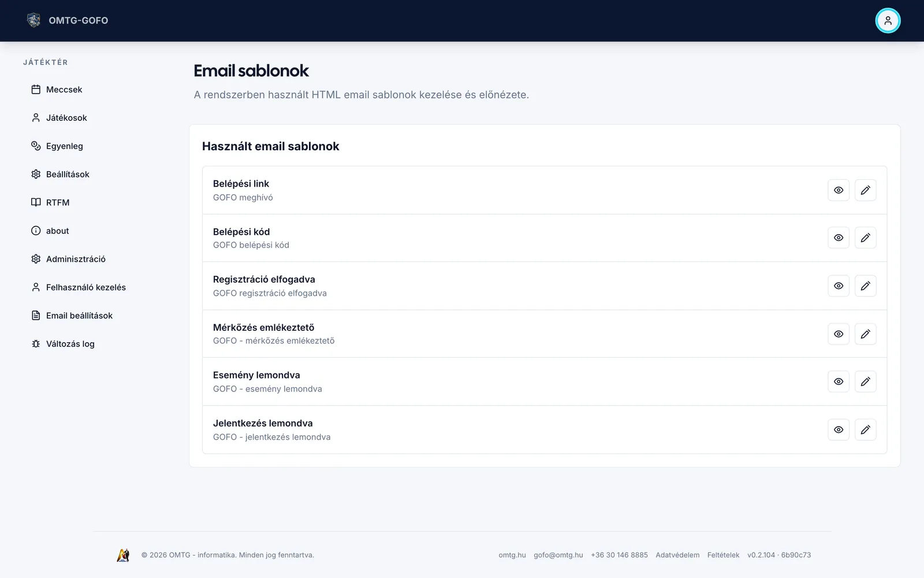Screen dimensions: 924x578
Task: Preview the Belépési link template
Action: tap(839, 190)
